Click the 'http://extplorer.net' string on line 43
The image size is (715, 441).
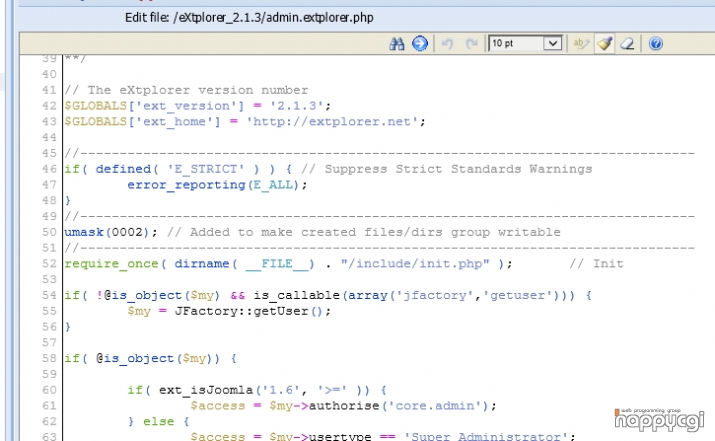coord(332,121)
